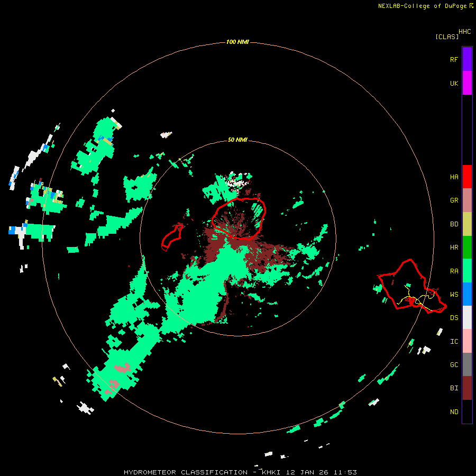Image resolution: width=476 pixels, height=476 pixels.
Task: Click the HA red legend swatch
Action: [x=467, y=177]
